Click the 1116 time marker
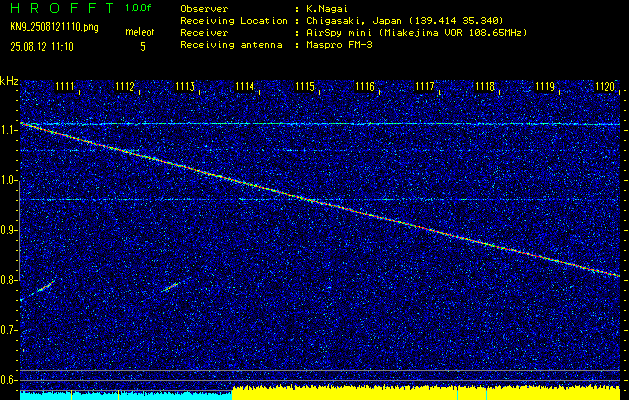 [x=365, y=86]
